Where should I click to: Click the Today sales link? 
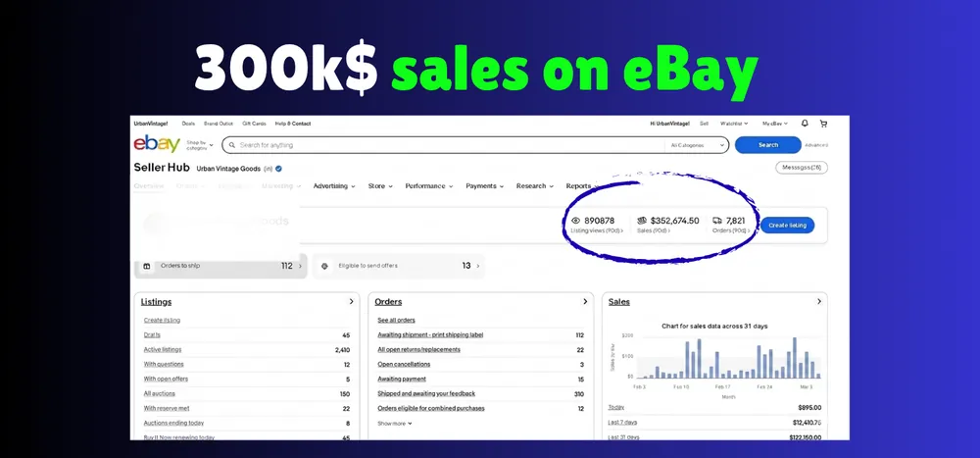[x=615, y=407]
